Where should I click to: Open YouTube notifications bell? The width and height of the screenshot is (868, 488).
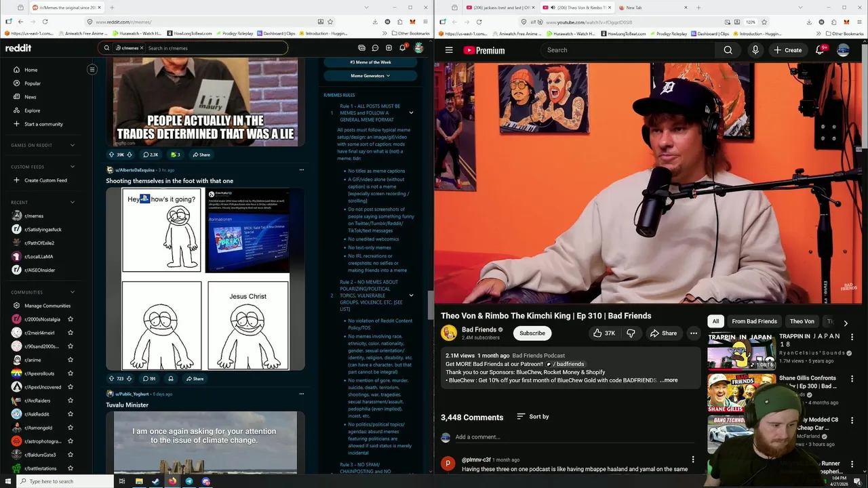point(820,50)
